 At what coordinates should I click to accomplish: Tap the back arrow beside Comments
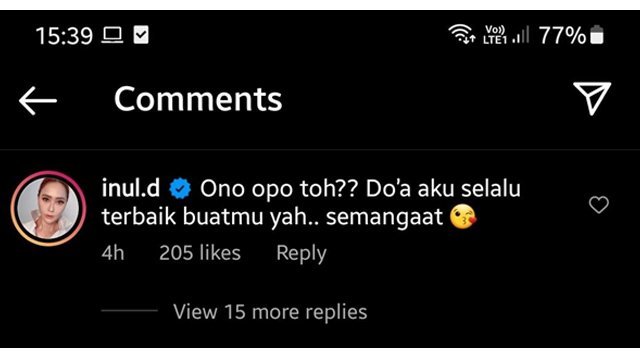(38, 100)
